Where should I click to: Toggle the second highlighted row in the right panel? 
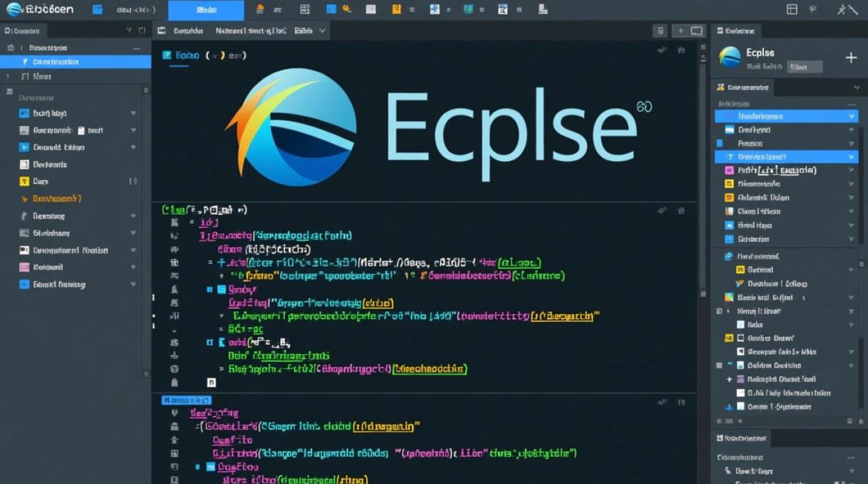(785, 156)
